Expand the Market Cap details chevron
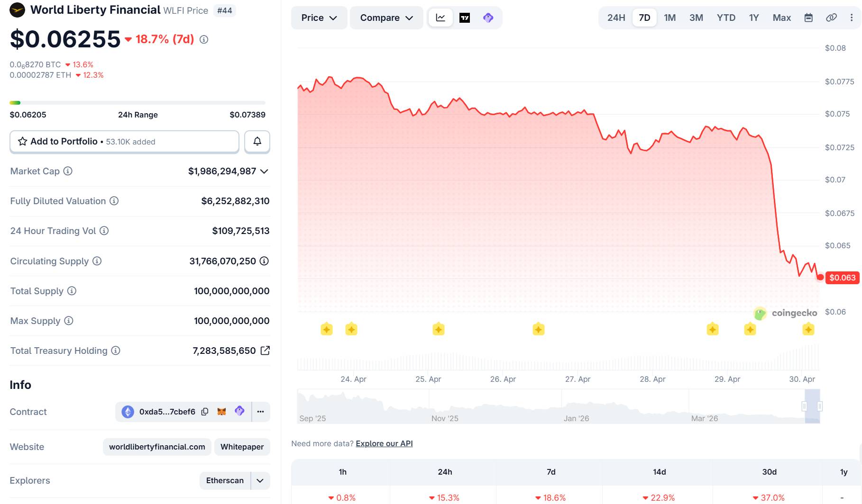The image size is (862, 504). tap(265, 171)
